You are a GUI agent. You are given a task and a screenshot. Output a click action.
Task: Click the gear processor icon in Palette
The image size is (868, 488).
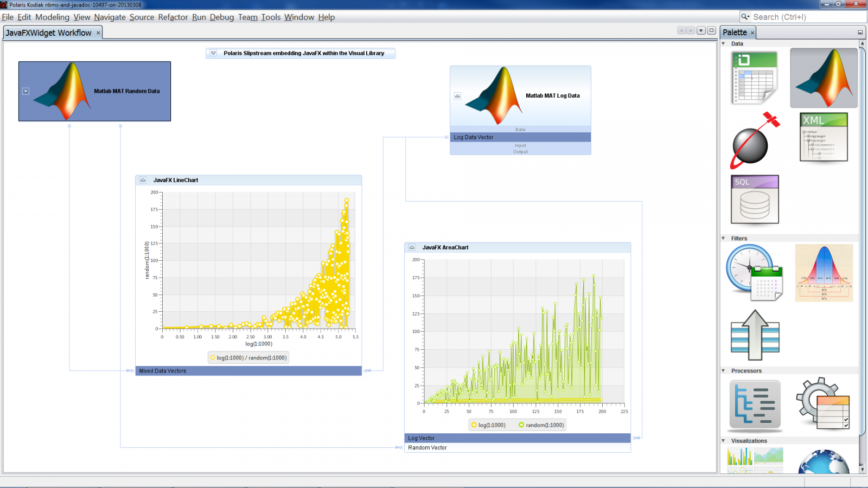click(824, 404)
